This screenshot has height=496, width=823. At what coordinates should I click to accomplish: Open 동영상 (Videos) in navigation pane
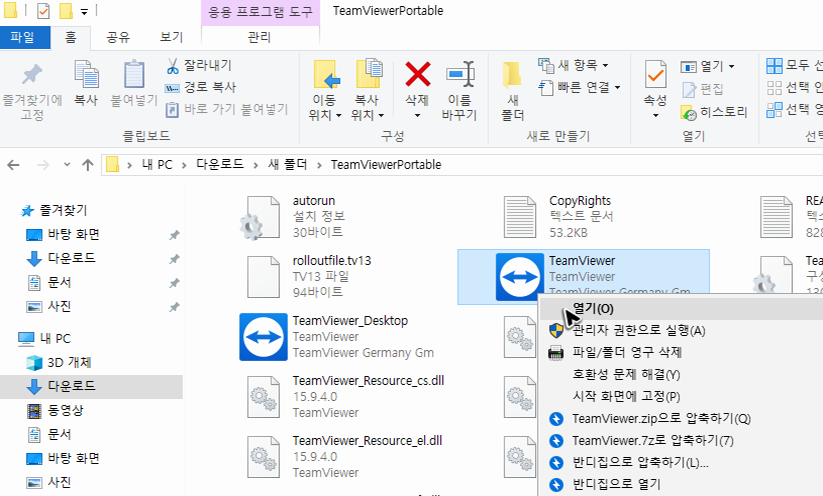point(65,410)
